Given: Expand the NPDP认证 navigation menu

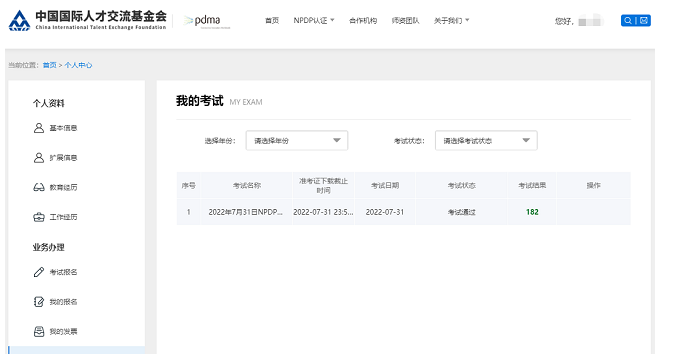Looking at the screenshot, I should 314,21.
